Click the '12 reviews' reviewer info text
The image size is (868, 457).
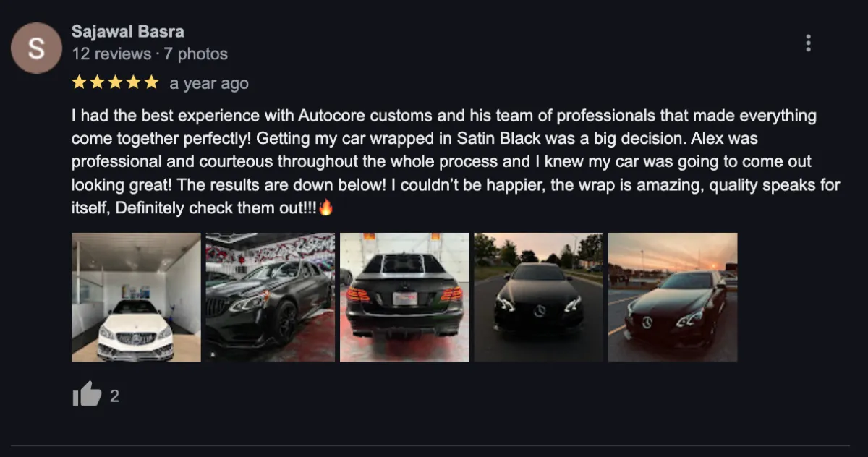[111, 54]
